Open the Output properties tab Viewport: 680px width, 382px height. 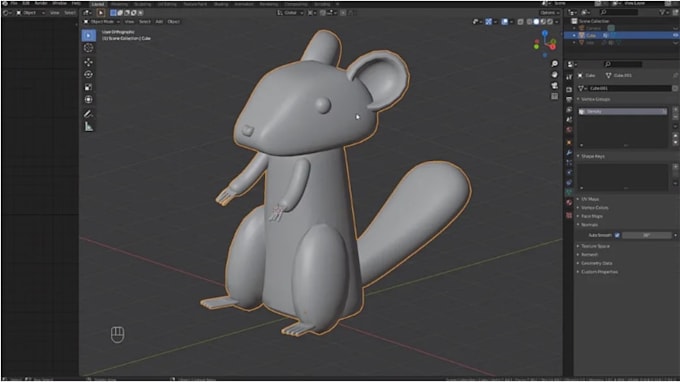click(569, 100)
